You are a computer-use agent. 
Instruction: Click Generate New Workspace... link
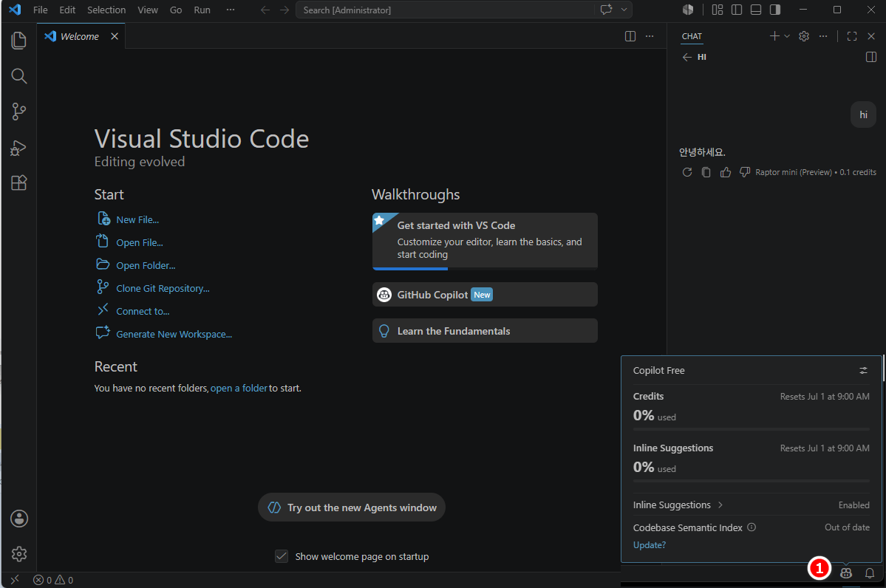pyautogui.click(x=174, y=335)
